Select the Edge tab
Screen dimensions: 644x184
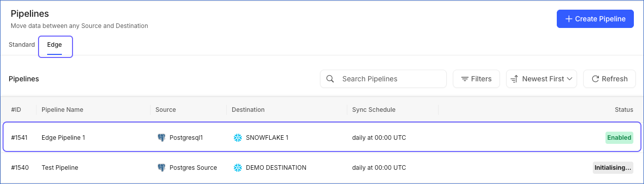coord(55,45)
